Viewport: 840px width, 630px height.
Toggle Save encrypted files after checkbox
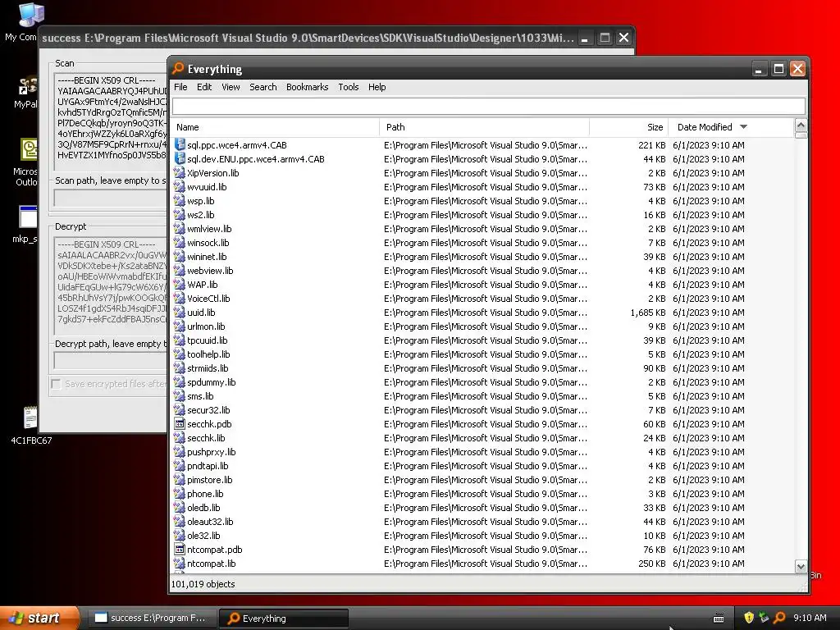(x=56, y=384)
